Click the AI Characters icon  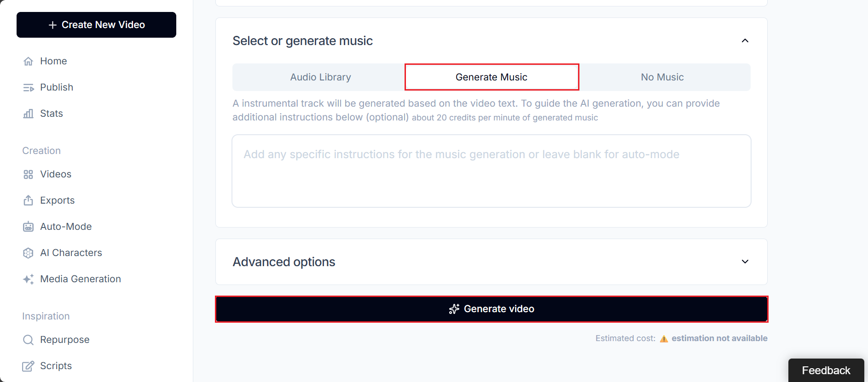(28, 253)
